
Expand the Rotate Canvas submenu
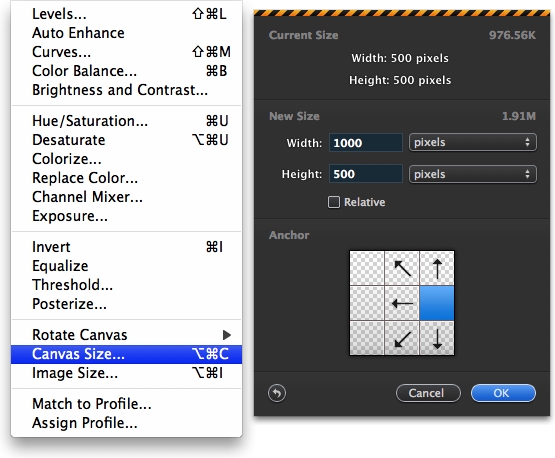[127, 335]
